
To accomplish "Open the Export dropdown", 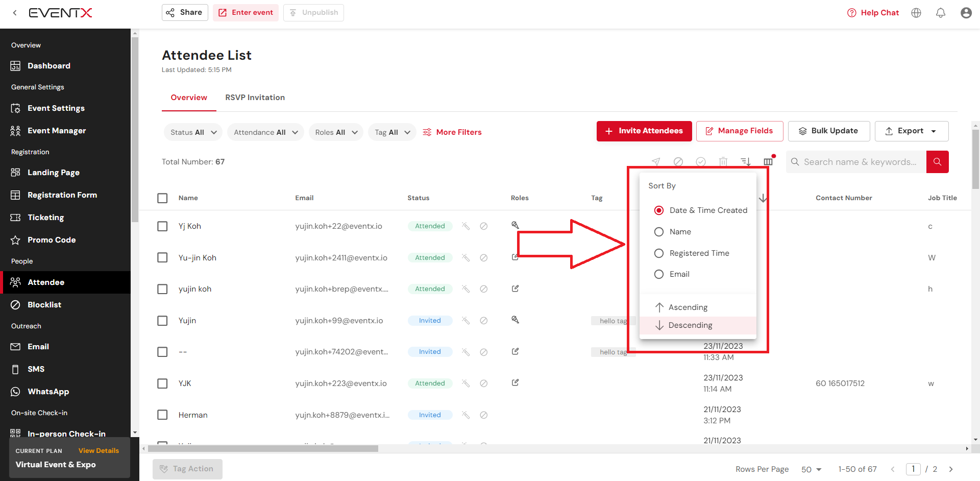I will (911, 131).
